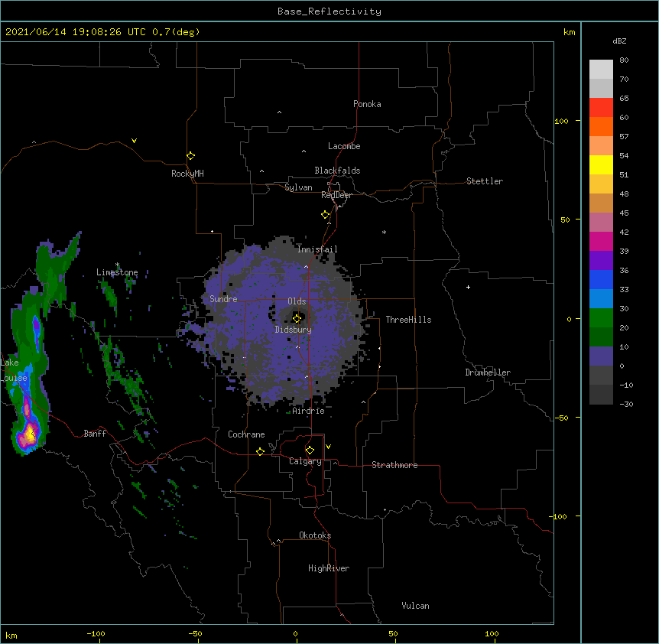This screenshot has height=644, width=659.
Task: Pick the light gray 70-80 dBZ swatch
Action: point(601,70)
